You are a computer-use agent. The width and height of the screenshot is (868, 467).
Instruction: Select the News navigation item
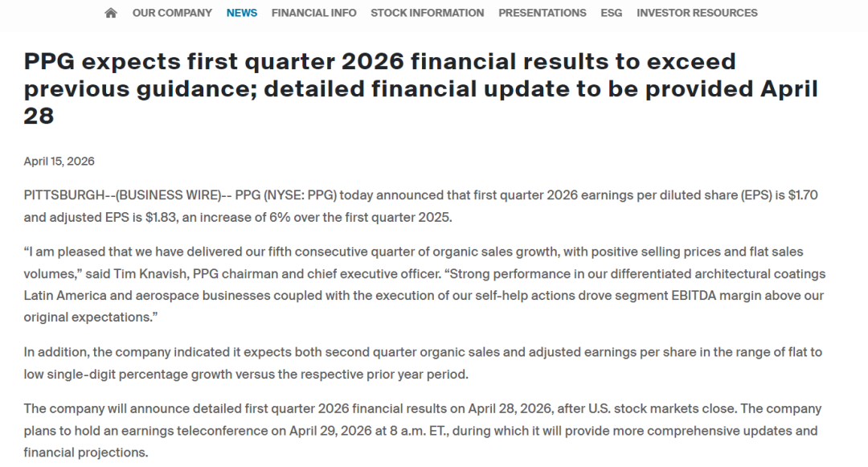[x=242, y=13]
